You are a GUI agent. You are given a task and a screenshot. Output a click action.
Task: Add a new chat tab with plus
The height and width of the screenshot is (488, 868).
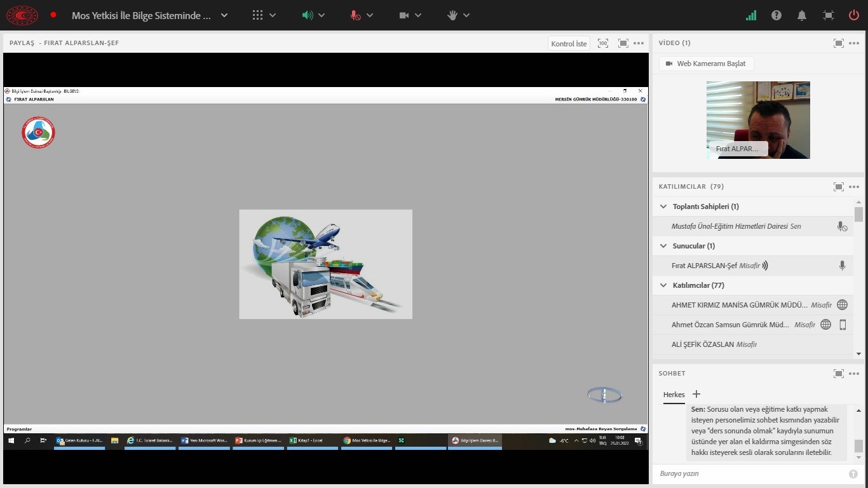point(696,394)
